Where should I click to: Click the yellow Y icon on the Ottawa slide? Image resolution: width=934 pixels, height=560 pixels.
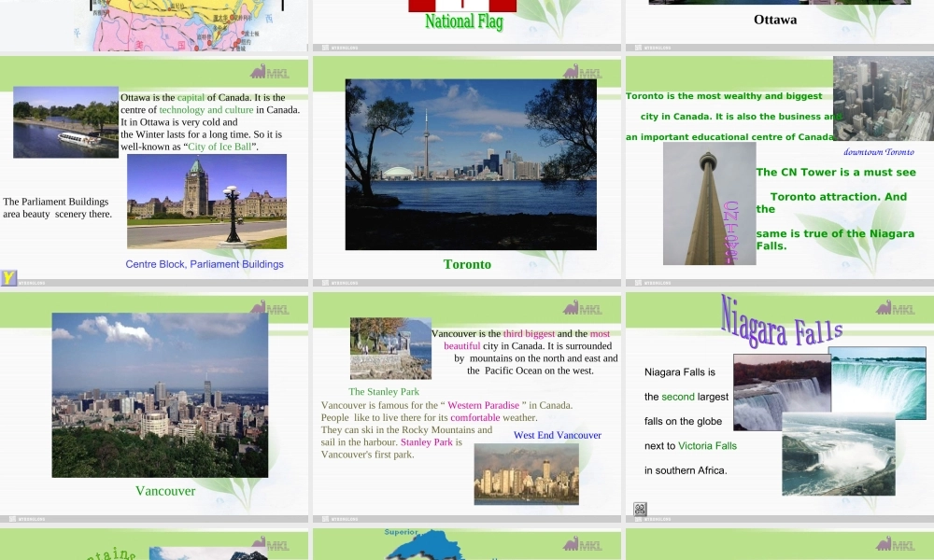pyautogui.click(x=8, y=277)
